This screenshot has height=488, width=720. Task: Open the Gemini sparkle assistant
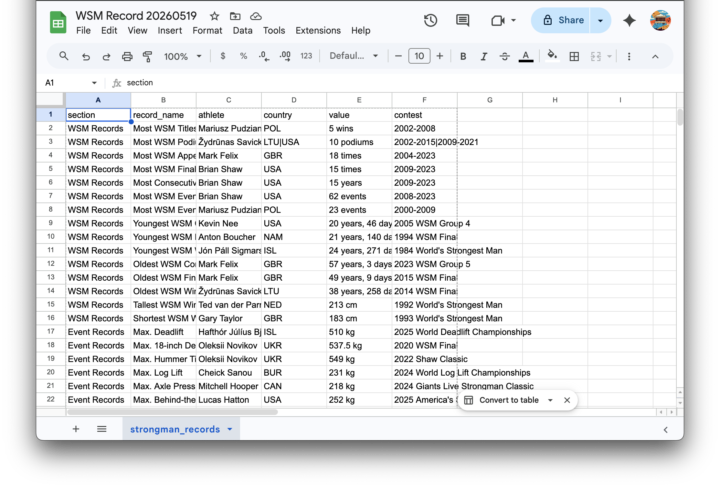click(x=629, y=20)
